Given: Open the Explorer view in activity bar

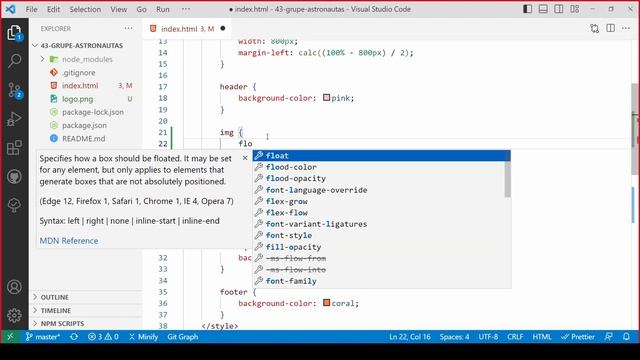Looking at the screenshot, I should point(14,33).
